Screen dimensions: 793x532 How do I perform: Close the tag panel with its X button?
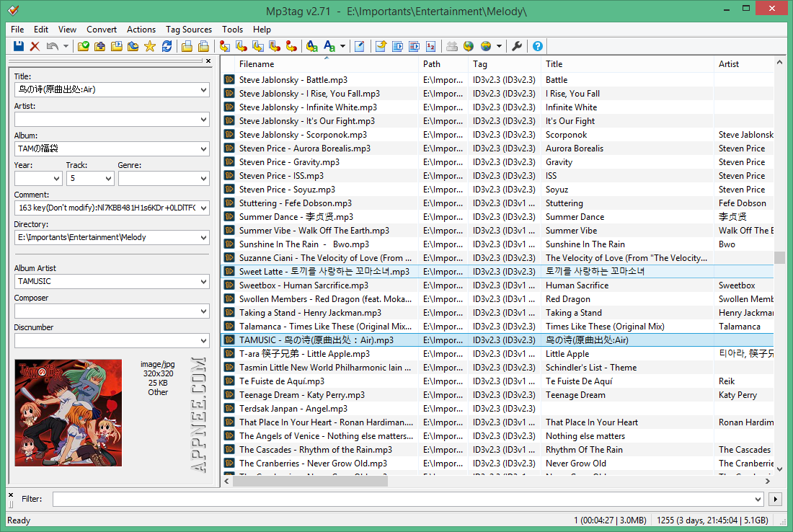coord(208,61)
